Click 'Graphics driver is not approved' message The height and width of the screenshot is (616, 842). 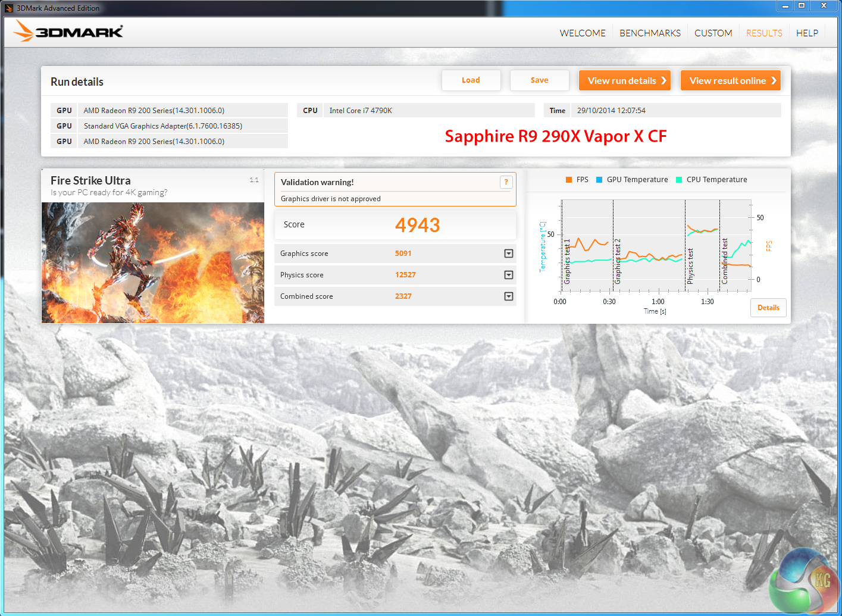coord(331,199)
